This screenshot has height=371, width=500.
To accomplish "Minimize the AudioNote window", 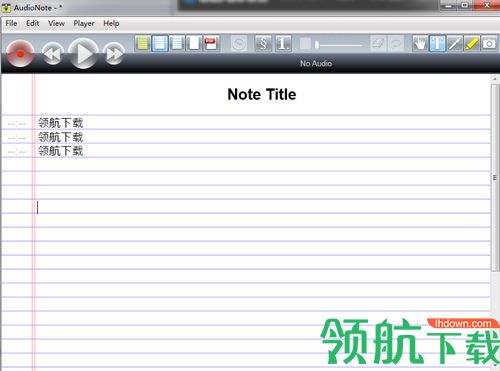I will click(449, 5).
